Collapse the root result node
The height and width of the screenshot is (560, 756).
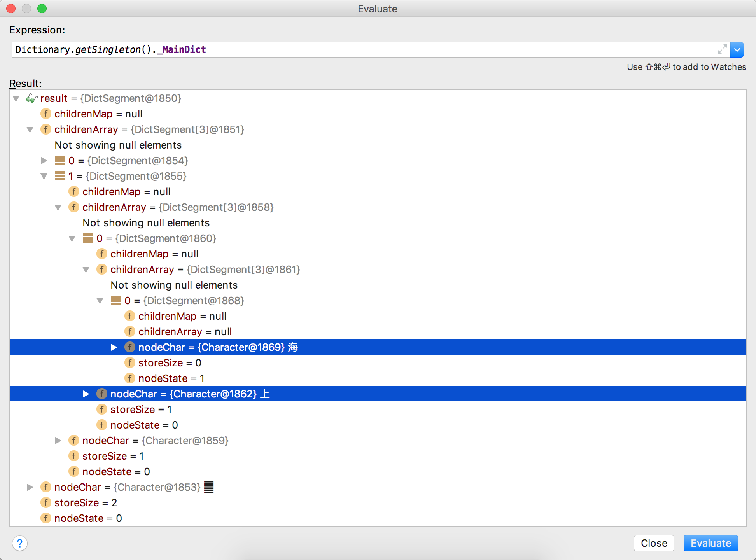coord(16,98)
